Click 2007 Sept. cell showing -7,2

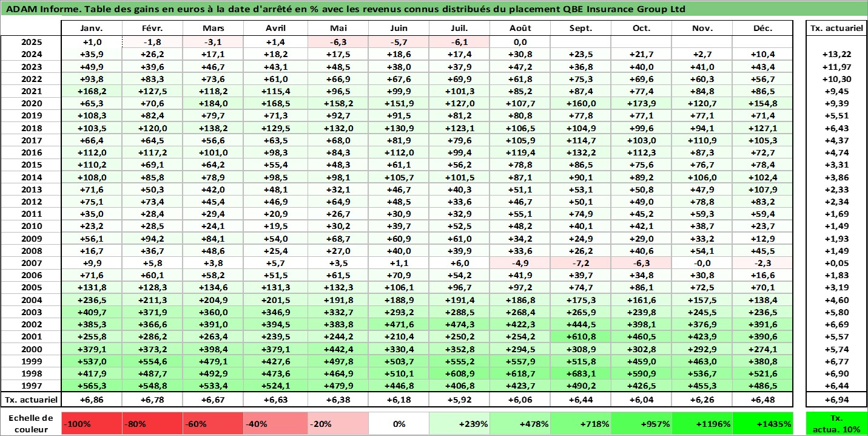(580, 264)
